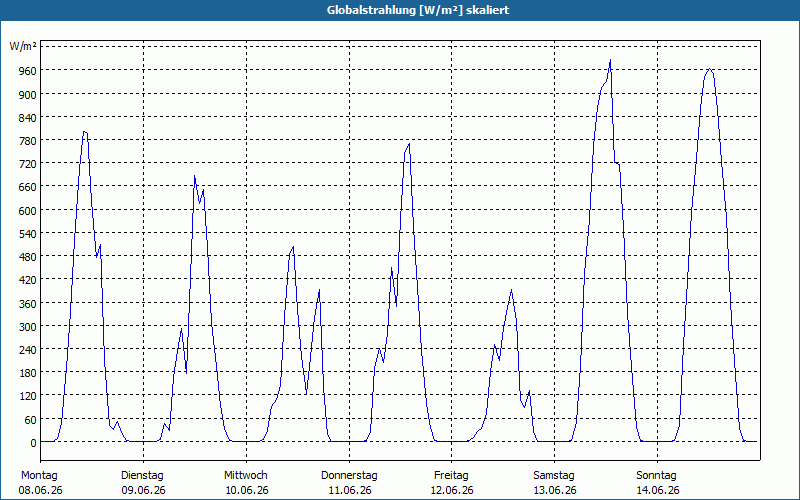Click Monday's radiation peak near 800
This screenshot has height=500, width=800.
tap(85, 132)
